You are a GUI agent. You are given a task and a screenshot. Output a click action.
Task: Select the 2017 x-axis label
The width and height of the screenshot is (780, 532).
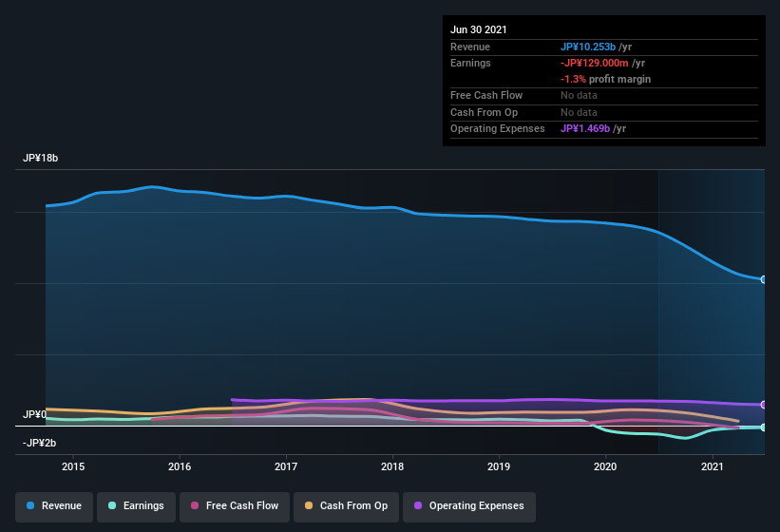point(286,466)
